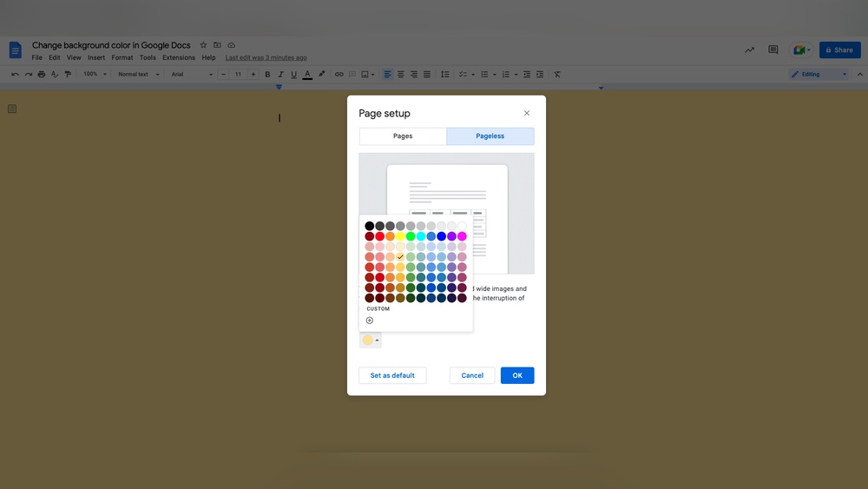Switch to the Pageless tab

pos(490,136)
